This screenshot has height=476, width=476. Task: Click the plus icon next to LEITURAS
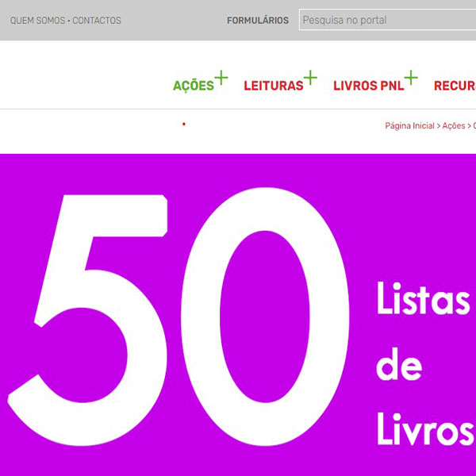310,78
